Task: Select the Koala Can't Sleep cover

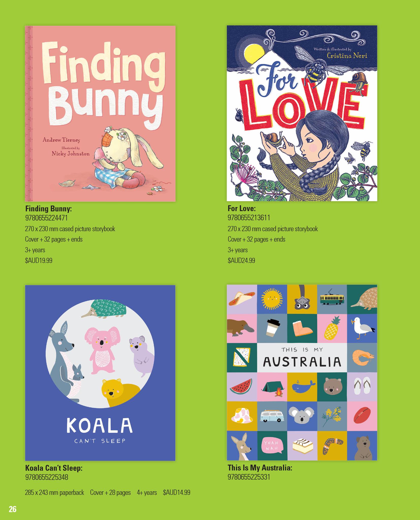Action: pos(100,373)
